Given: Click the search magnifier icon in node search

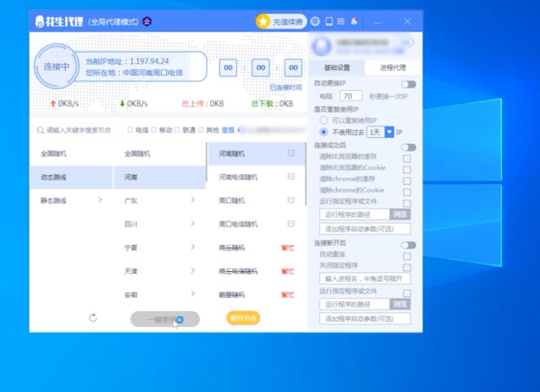Looking at the screenshot, I should tap(40, 130).
